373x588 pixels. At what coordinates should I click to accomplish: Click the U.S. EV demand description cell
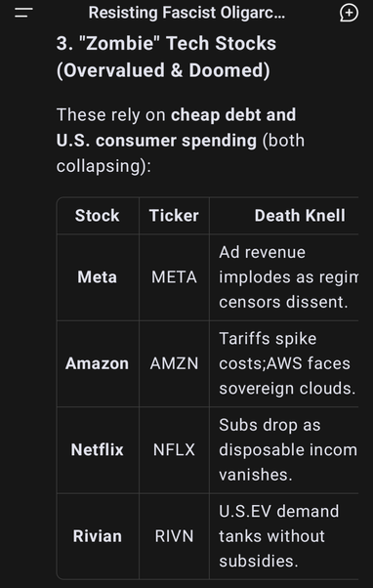[284, 536]
